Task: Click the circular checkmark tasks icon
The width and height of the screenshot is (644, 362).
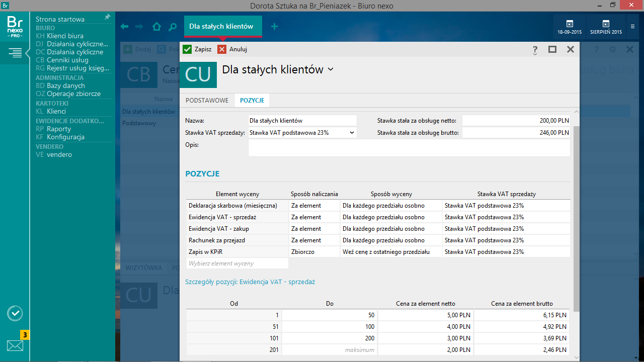Action: (x=15, y=313)
